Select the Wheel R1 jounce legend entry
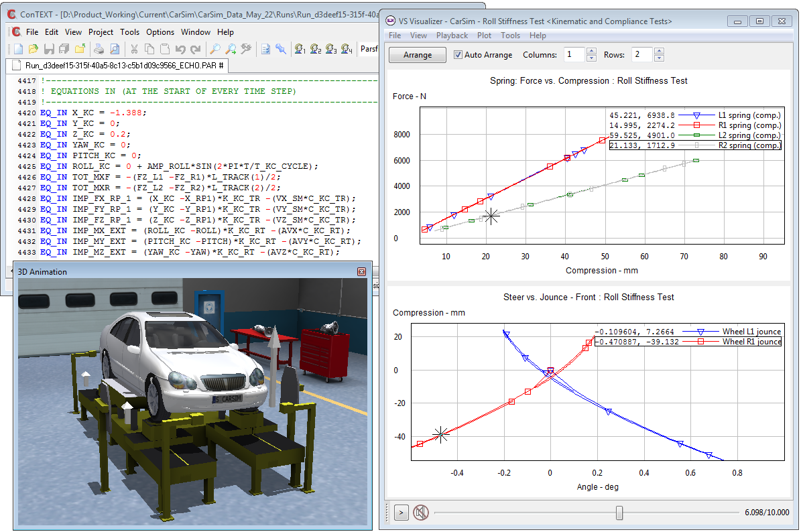 pyautogui.click(x=688, y=342)
